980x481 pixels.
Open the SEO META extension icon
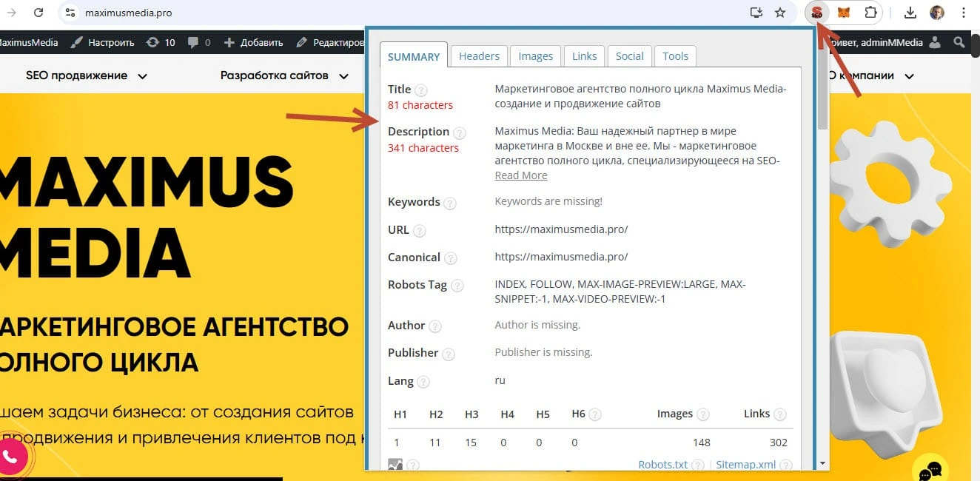(817, 13)
